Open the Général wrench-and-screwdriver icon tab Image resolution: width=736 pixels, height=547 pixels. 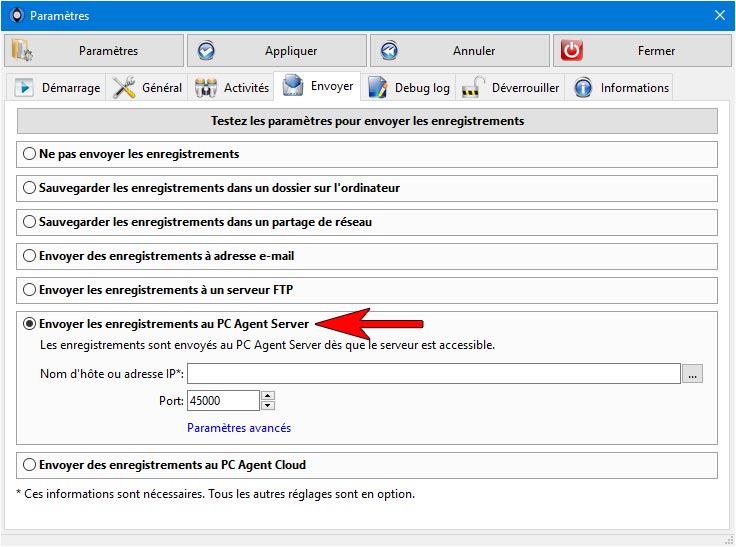[x=124, y=87]
